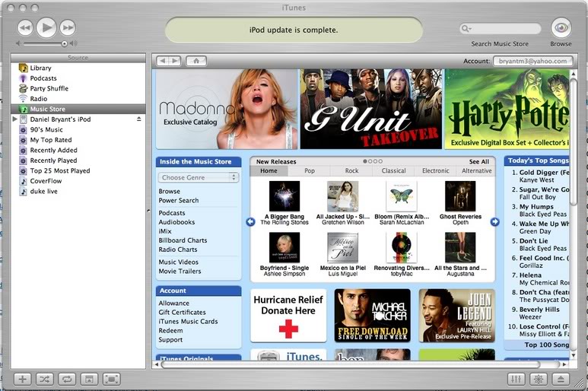Click the bottom-right eject disc button
Screen dimensions: 588x391
point(561,379)
